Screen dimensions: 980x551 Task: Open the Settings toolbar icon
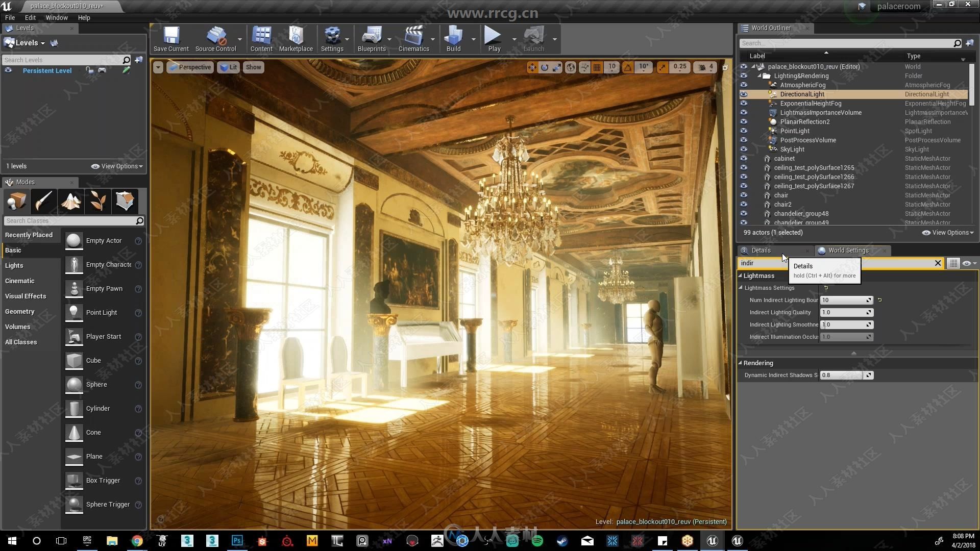click(332, 39)
